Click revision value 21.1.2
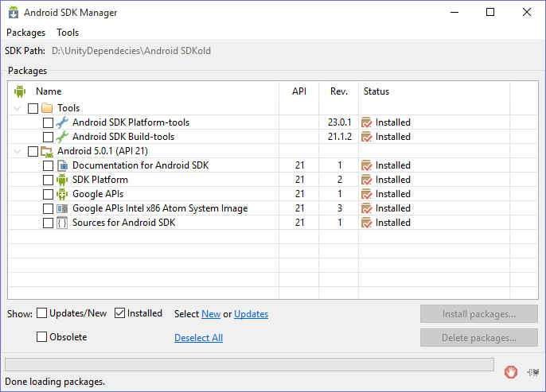The width and height of the screenshot is (546, 392). pyautogui.click(x=340, y=137)
